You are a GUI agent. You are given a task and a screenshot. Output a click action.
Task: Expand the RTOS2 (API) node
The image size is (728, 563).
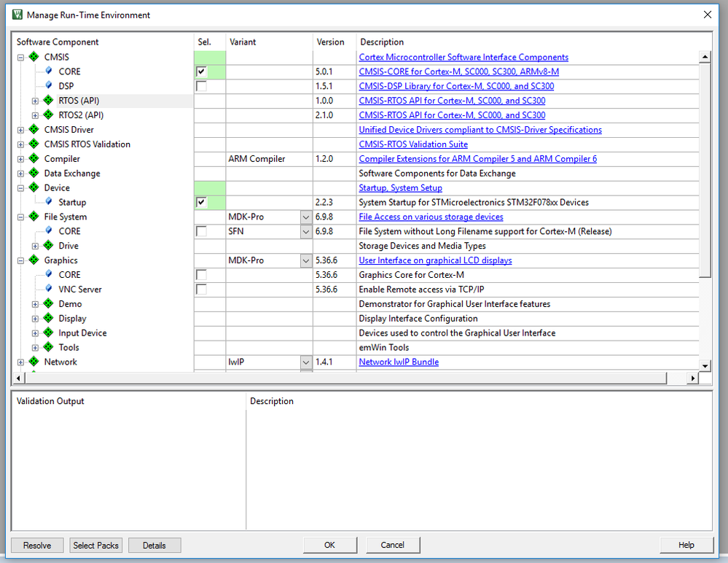click(x=35, y=115)
